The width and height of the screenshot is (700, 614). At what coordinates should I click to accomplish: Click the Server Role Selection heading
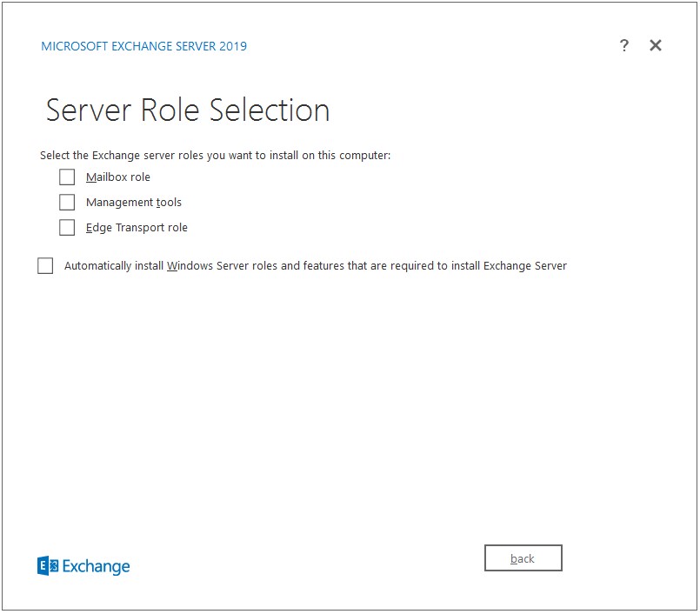(x=188, y=110)
